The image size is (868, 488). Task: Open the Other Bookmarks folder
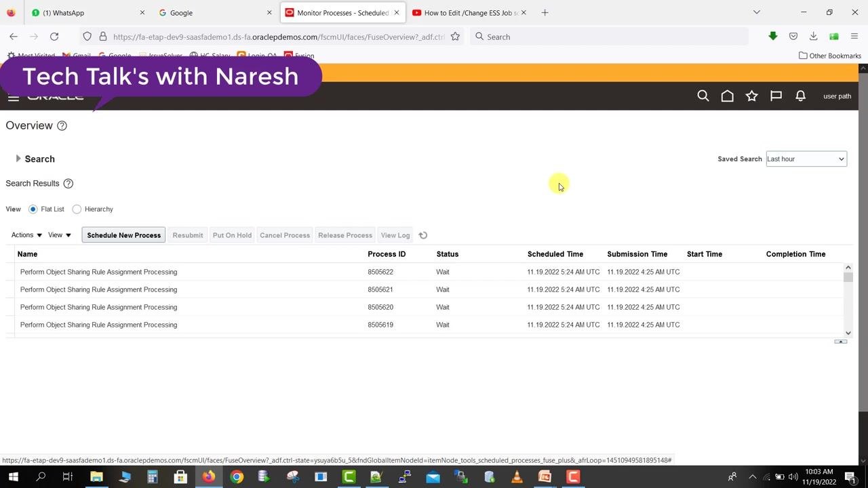tap(830, 56)
